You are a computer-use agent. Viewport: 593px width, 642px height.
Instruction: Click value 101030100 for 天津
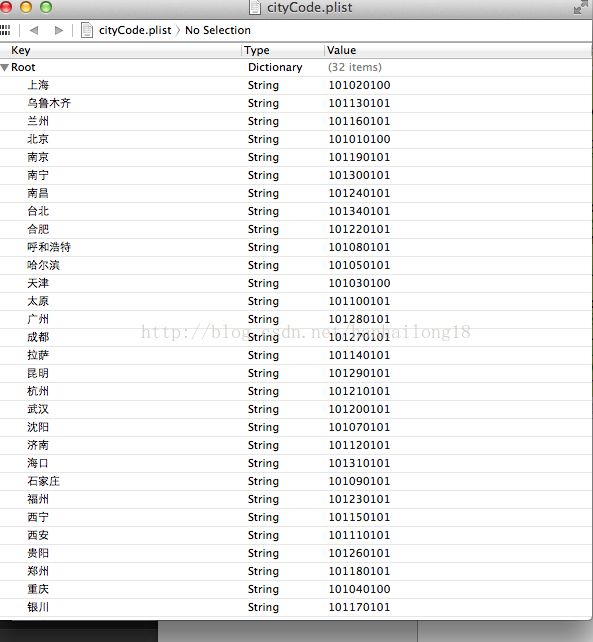pos(360,283)
